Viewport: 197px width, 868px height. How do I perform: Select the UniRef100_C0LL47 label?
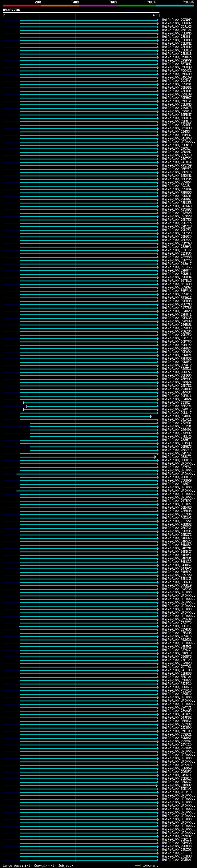click(177, 413)
